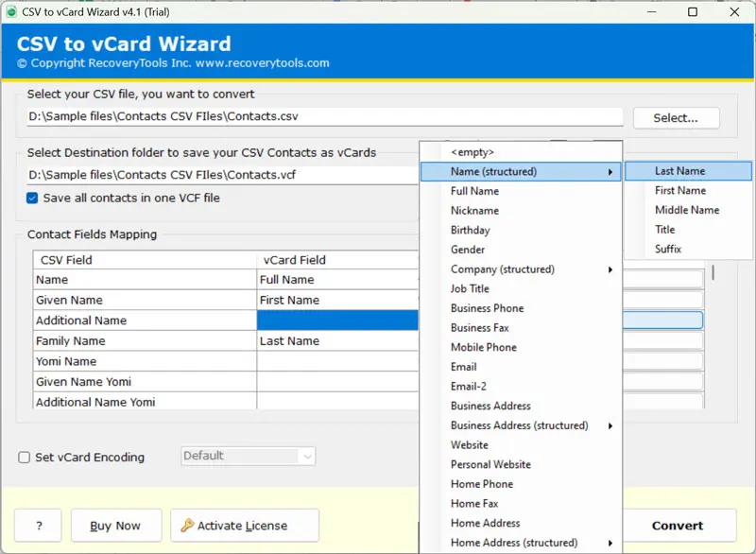Click the key icon on Activate License
Screen dimensions: 756x554
pyautogui.click(x=187, y=526)
